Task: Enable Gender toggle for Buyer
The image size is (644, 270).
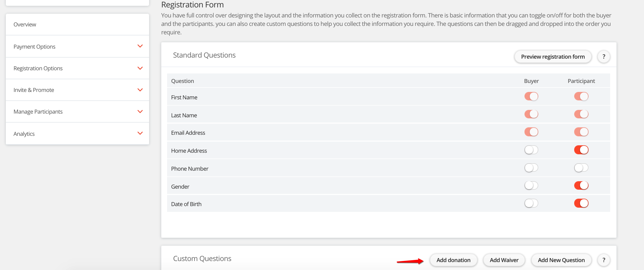Action: 531,185
